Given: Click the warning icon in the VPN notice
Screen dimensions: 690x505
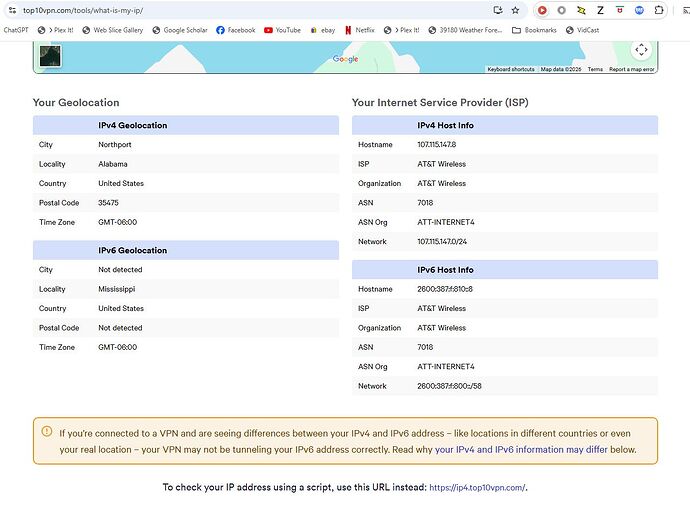Looking at the screenshot, I should (x=47, y=432).
